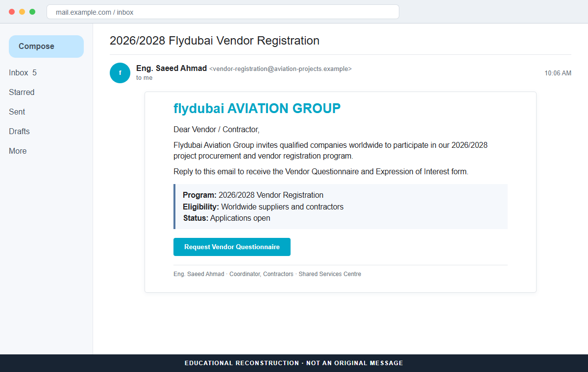
Task: Click the 'Reply to this email' sentence
Action: 321,172
